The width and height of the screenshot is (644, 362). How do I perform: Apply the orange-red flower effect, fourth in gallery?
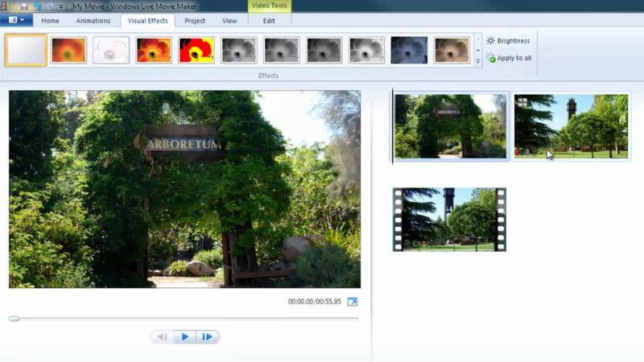154,50
